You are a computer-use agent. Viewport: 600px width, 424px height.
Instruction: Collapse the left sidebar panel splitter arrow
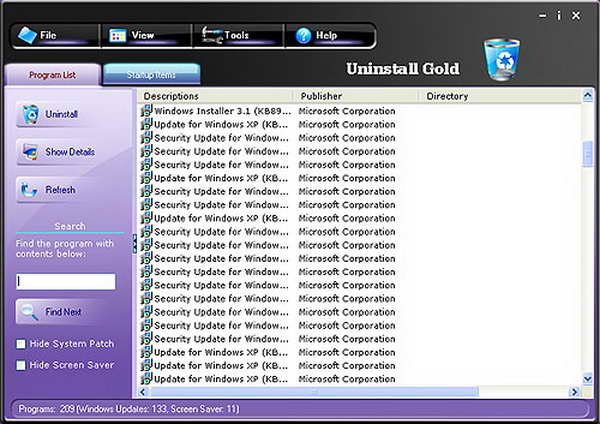click(x=135, y=243)
